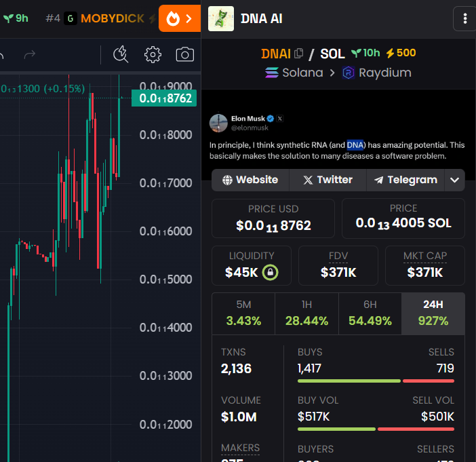
Task: Click the MKT CAP label
Action: tap(425, 256)
